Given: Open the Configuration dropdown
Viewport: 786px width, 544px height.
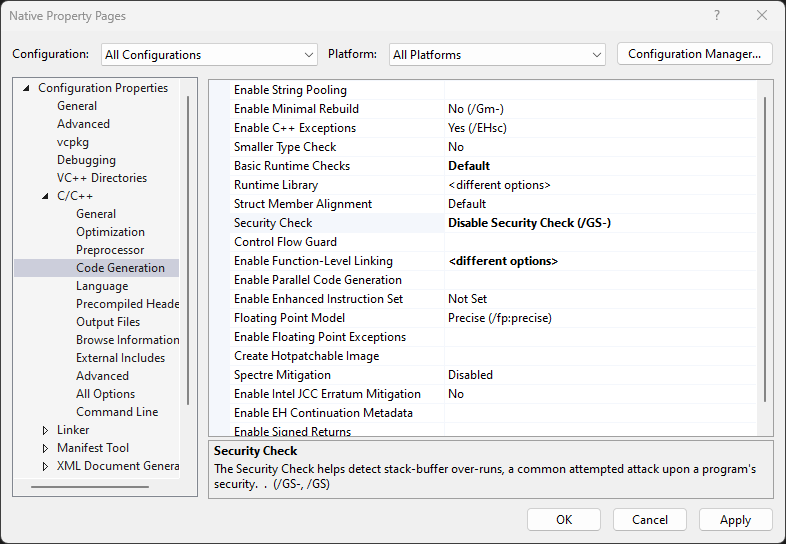Looking at the screenshot, I should pos(209,55).
